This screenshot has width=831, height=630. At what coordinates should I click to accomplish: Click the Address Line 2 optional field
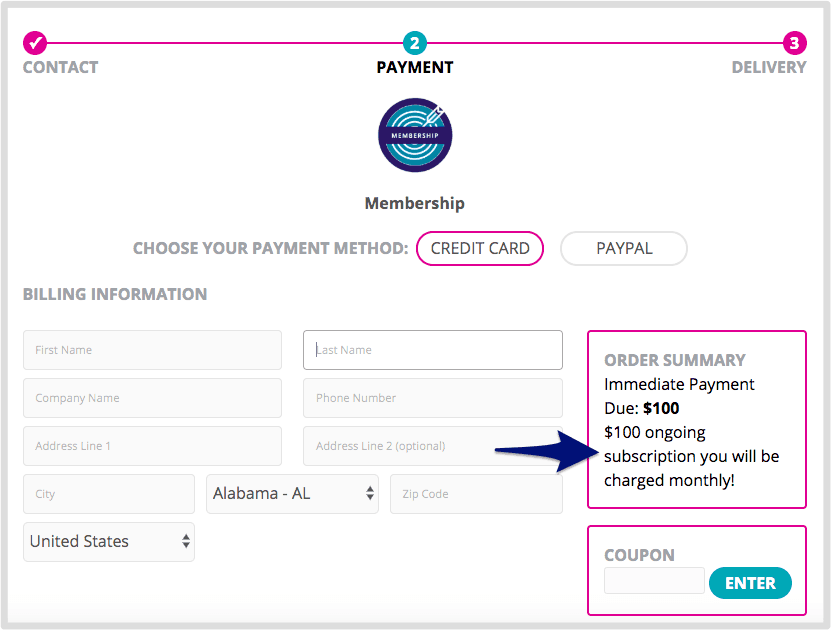click(432, 446)
